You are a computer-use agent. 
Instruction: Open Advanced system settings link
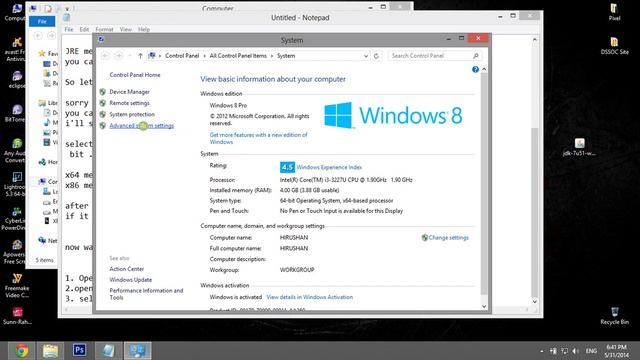click(142, 126)
